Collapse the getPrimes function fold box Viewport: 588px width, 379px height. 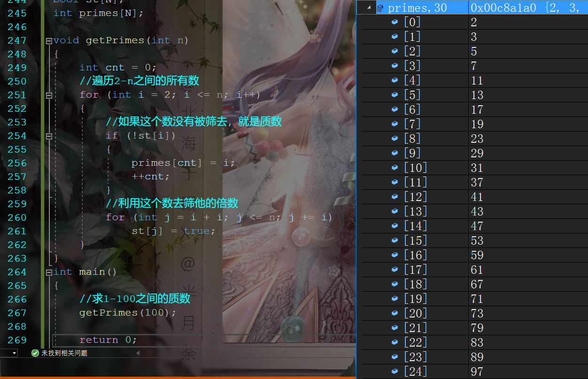pos(49,41)
